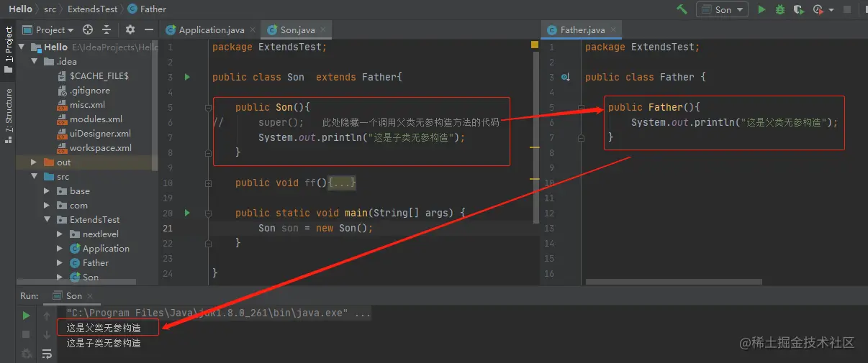Open the profiler options dropdown arrow

tap(831, 10)
